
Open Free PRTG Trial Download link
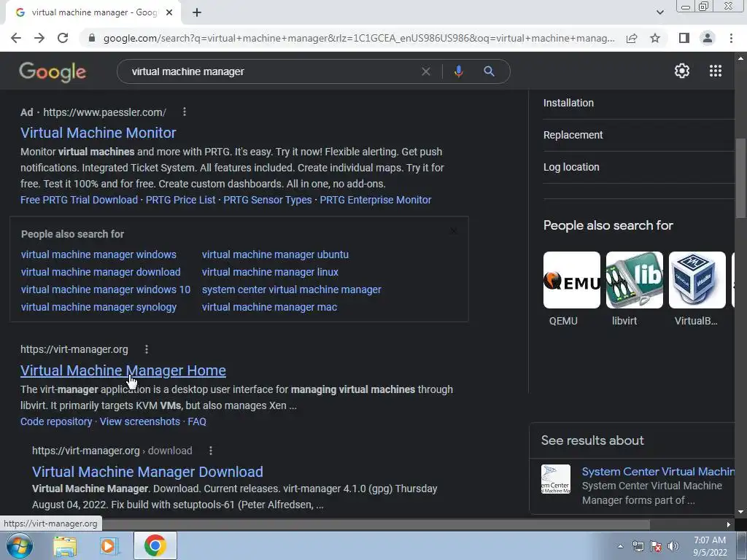[x=79, y=200]
